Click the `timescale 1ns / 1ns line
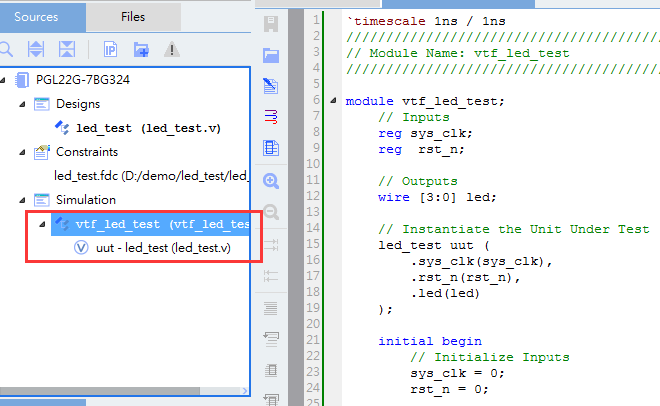Image resolution: width=660 pixels, height=406 pixels. click(x=426, y=21)
